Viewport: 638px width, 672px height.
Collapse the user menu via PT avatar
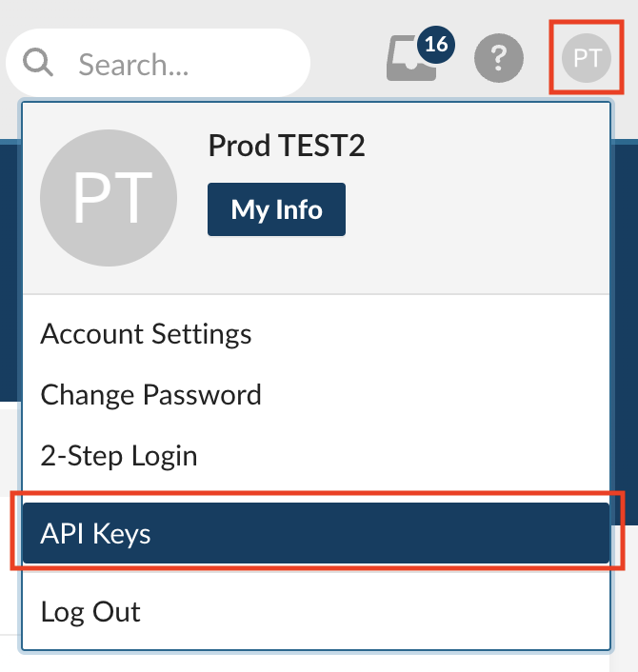point(587,59)
